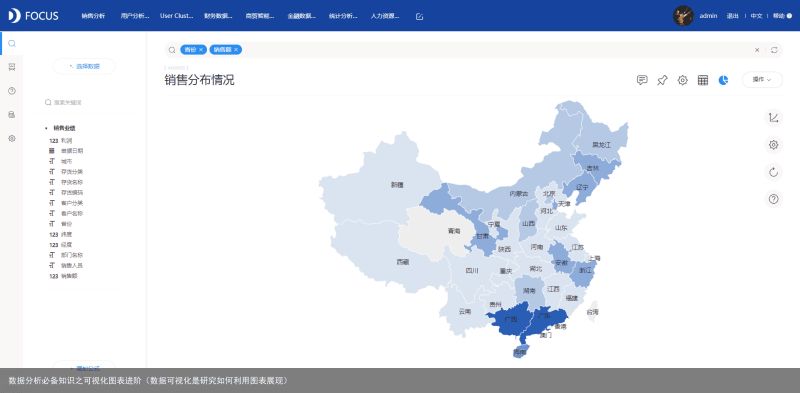Click the edit pencil icon in top bar

pyautogui.click(x=419, y=16)
